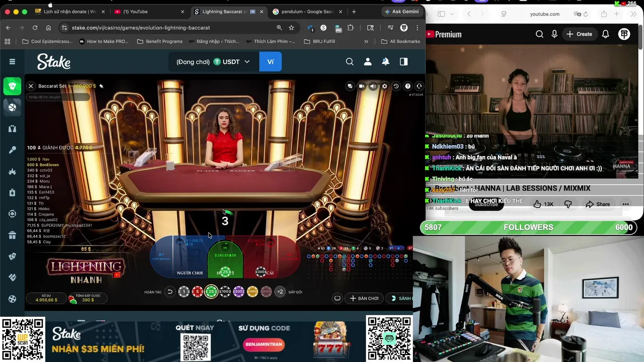Open Chrome extensions puzzle icon
Image resolution: width=644 pixels, height=362 pixels.
coord(351,28)
